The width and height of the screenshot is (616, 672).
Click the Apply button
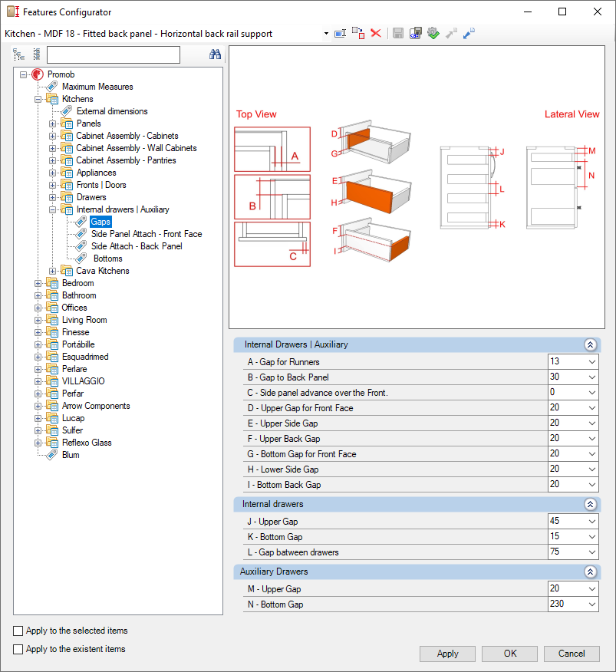coord(447,654)
